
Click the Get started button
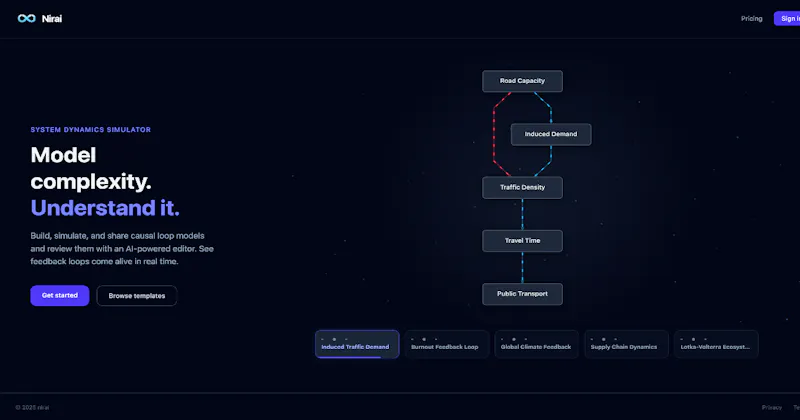tap(60, 295)
